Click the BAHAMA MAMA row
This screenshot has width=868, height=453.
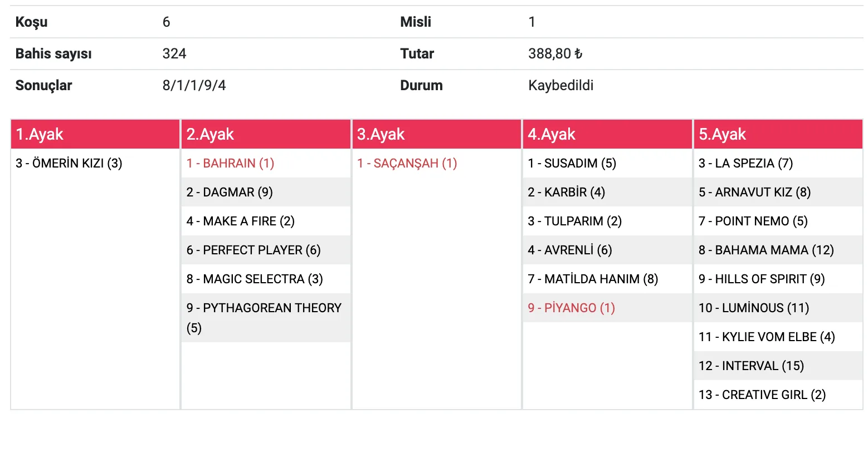click(x=766, y=250)
